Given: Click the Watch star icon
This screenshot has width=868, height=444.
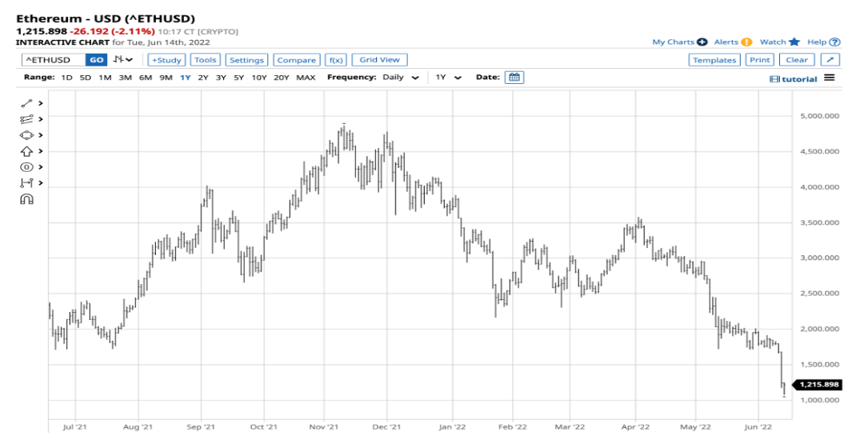Looking at the screenshot, I should (794, 42).
